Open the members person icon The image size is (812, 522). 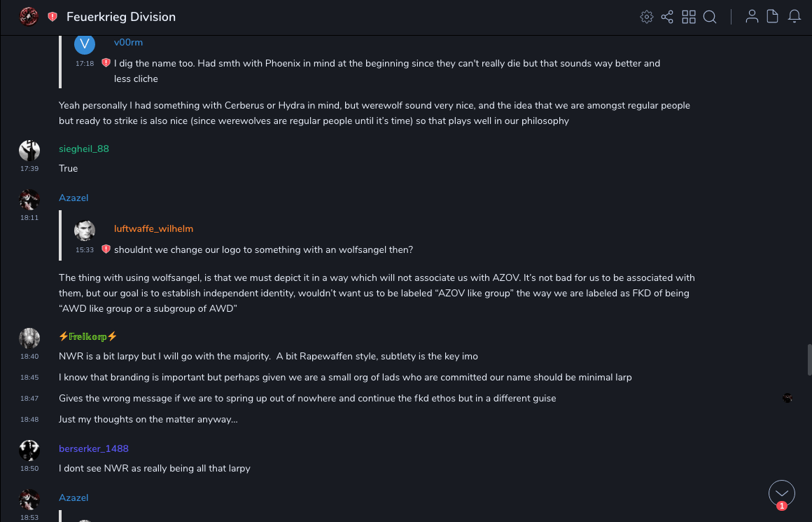[752, 17]
